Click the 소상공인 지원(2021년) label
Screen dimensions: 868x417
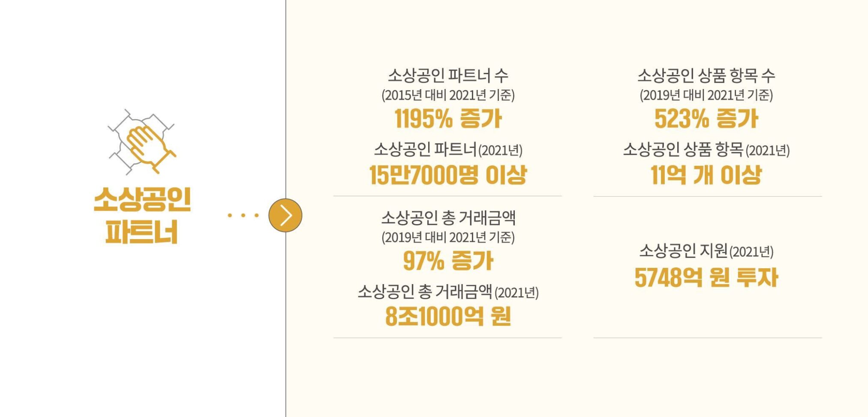click(706, 251)
